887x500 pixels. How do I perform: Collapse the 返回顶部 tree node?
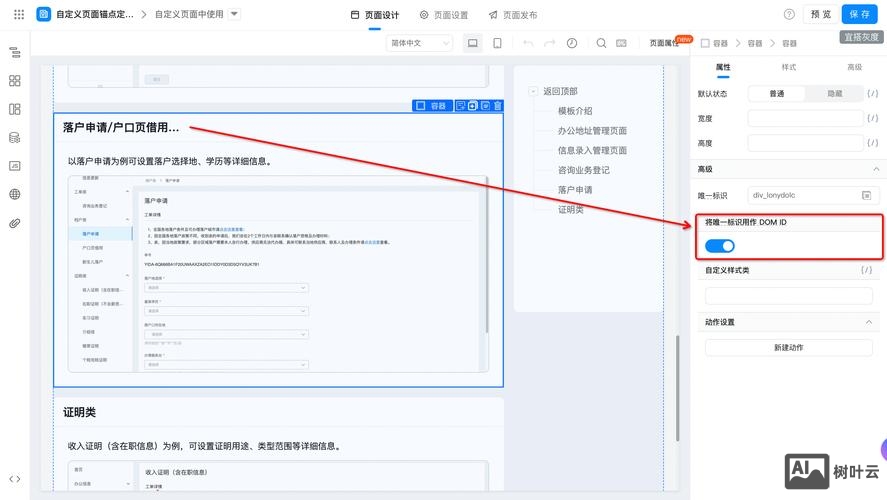point(533,91)
